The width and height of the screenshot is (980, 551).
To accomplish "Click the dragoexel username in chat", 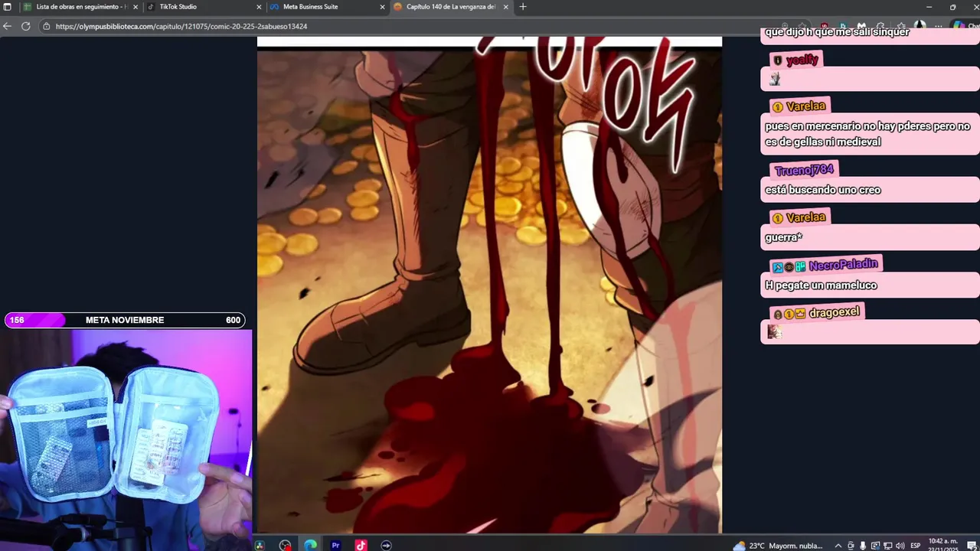I will [x=835, y=312].
